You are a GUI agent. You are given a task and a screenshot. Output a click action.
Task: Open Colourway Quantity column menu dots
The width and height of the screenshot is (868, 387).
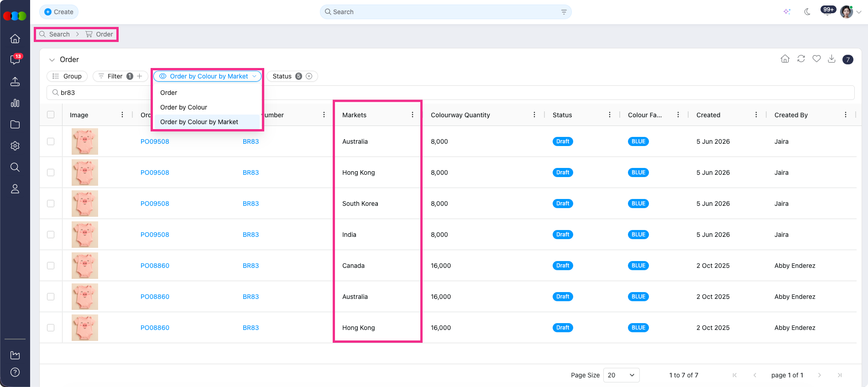(534, 115)
